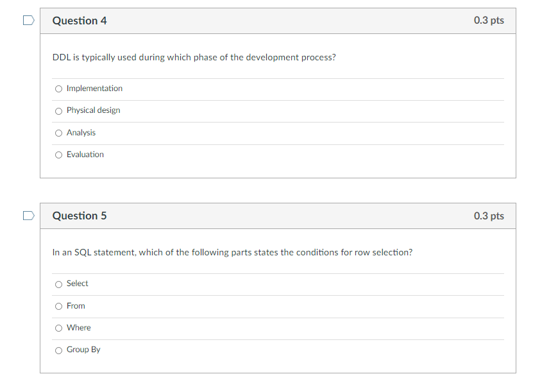Flag Question 4 for review

click(x=28, y=21)
